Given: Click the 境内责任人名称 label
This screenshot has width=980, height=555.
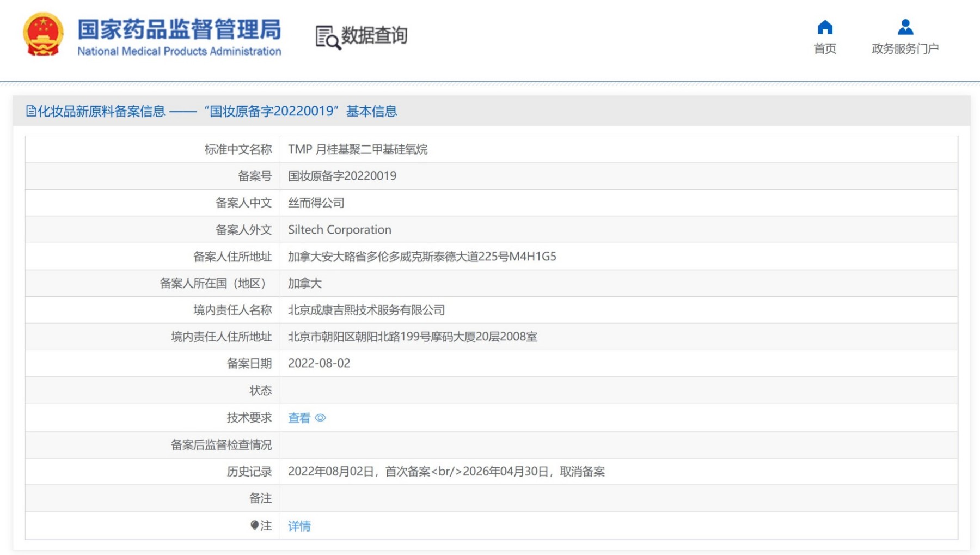Looking at the screenshot, I should pyautogui.click(x=232, y=310).
